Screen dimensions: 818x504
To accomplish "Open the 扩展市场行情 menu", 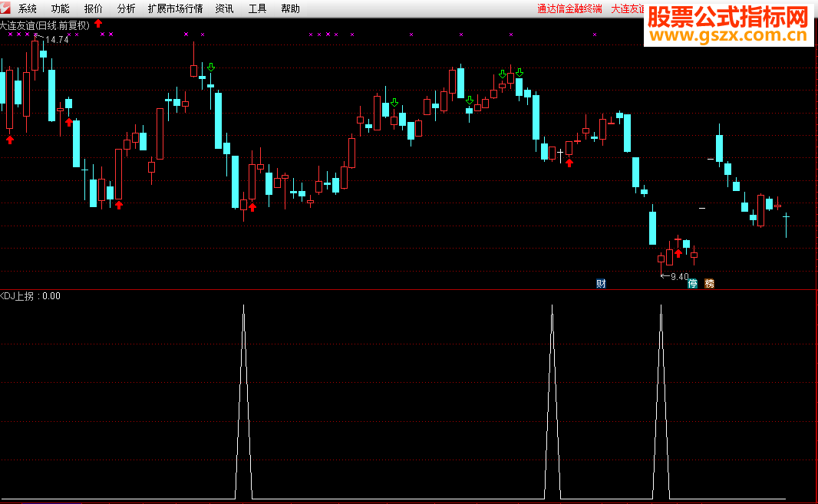I will coord(175,8).
